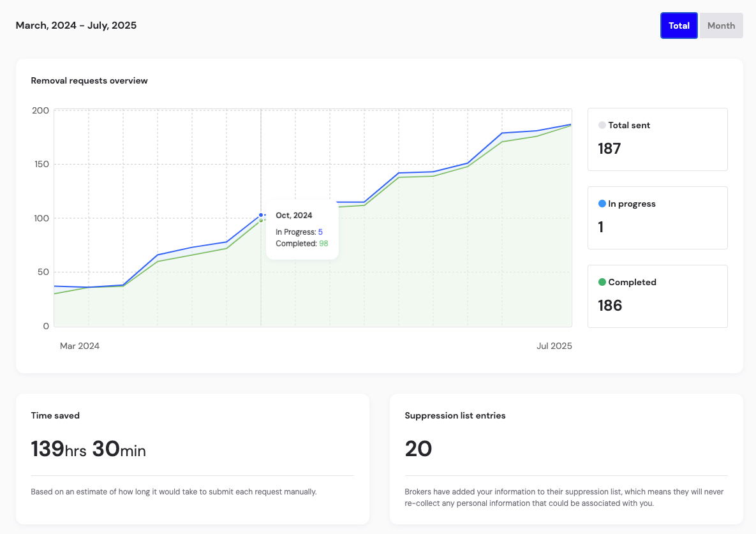
Task: Click the Jul 2025 axis label
Action: (554, 346)
